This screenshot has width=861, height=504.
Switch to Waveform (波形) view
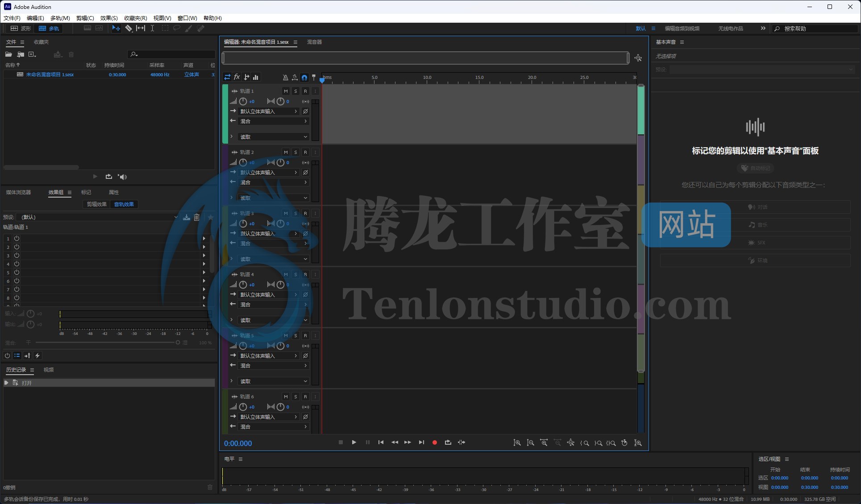[21, 28]
